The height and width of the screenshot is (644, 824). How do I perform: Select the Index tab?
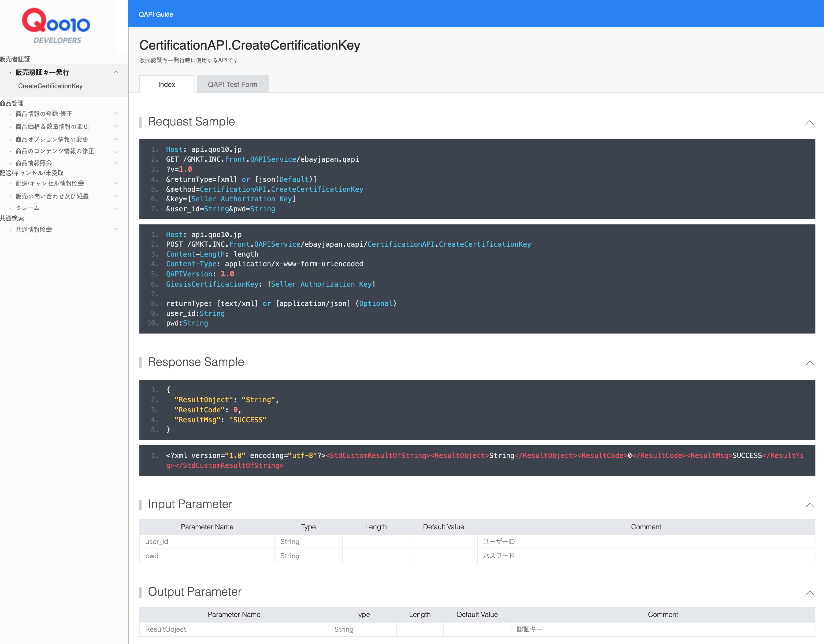166,84
